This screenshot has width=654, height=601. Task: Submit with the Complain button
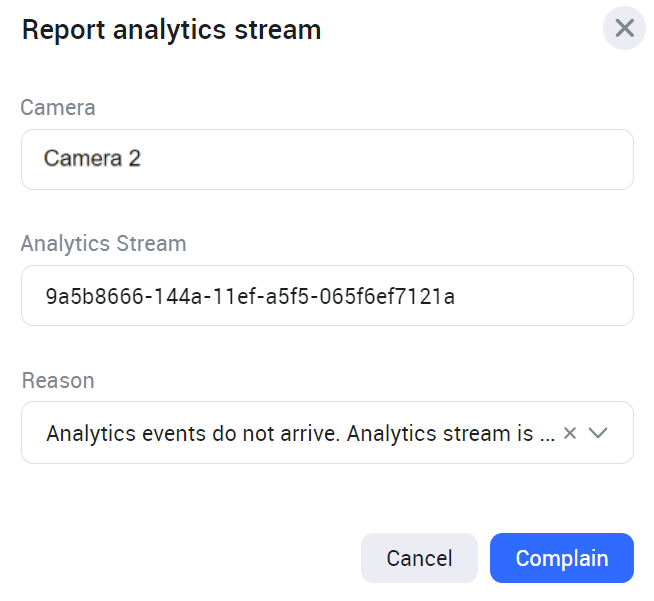561,558
